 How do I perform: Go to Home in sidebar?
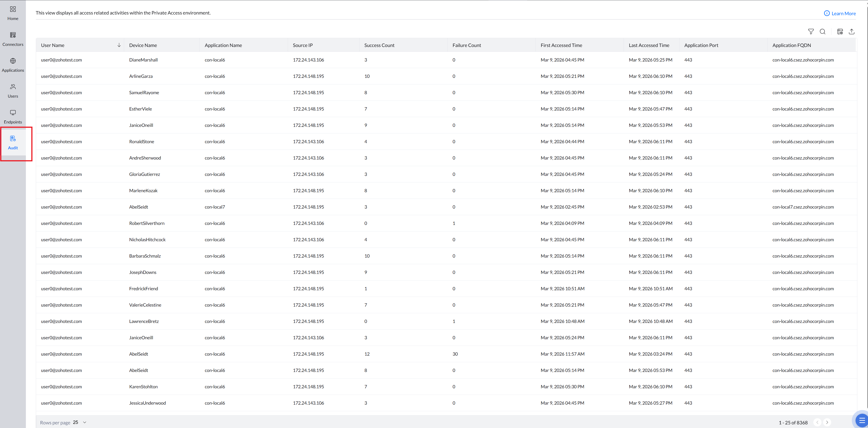pos(13,13)
